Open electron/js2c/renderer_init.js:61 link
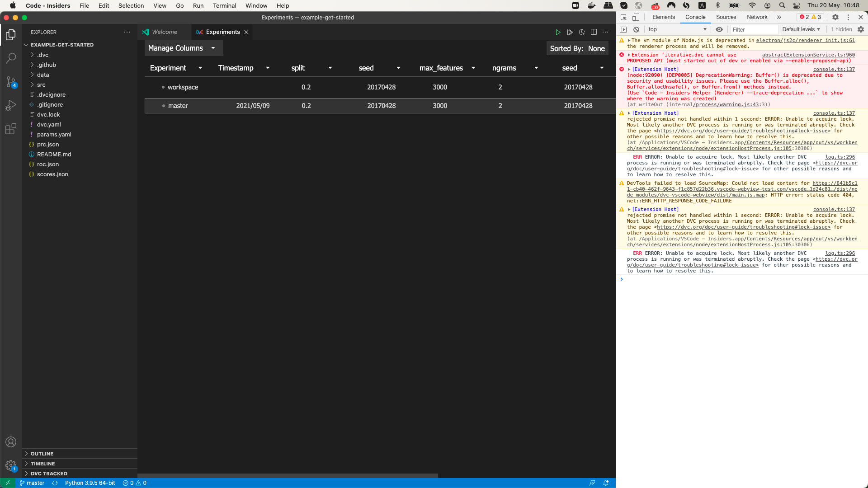The width and height of the screenshot is (868, 488). pyautogui.click(x=805, y=40)
